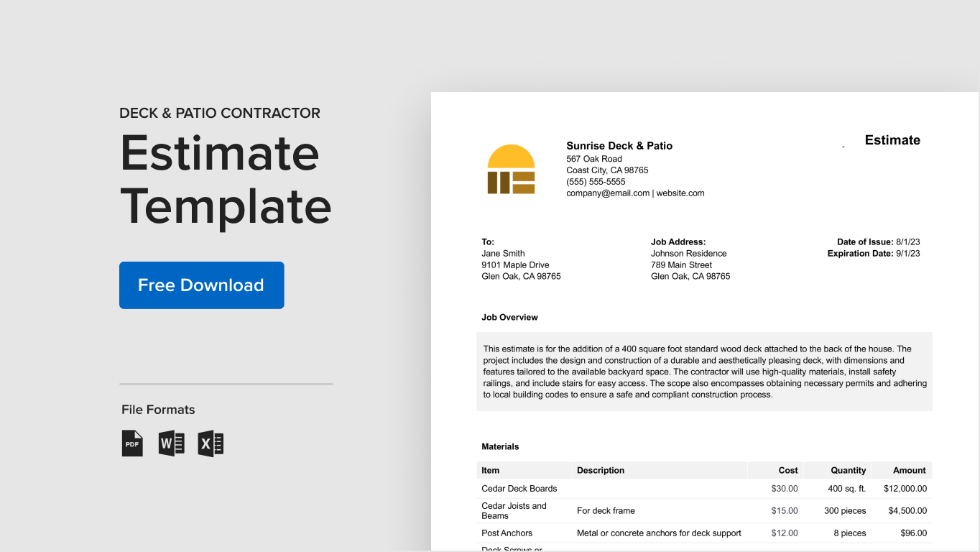The image size is (980, 552).
Task: Click the Cedar Deck Boards row
Action: (519, 488)
